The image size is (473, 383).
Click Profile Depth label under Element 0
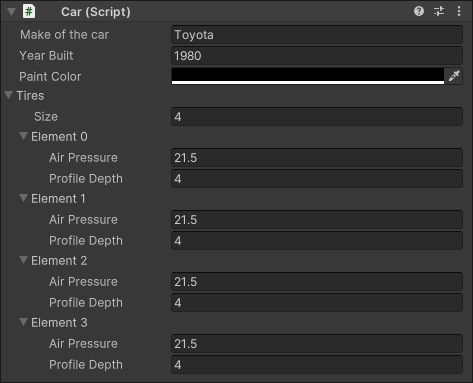86,179
